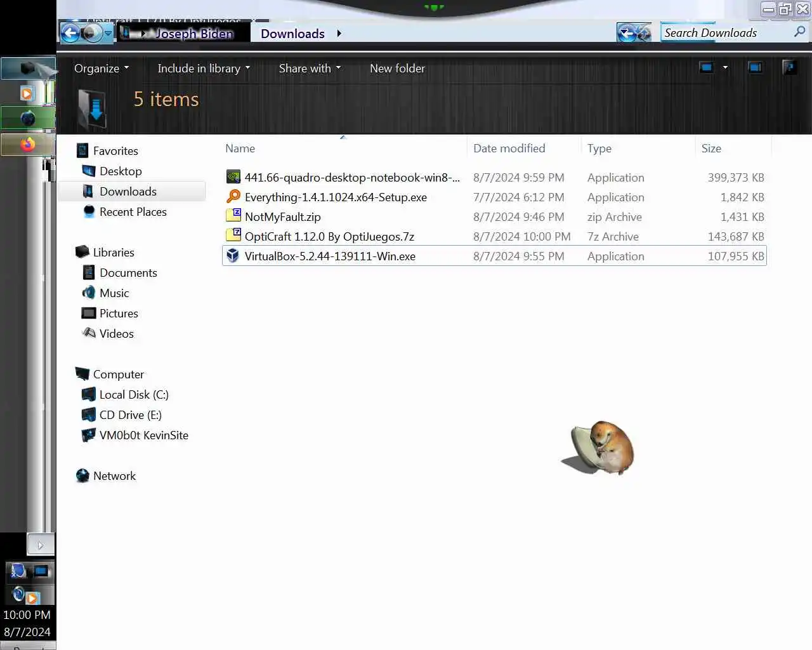Select Libraries in navigation pane
This screenshot has height=650, width=812.
pyautogui.click(x=114, y=252)
